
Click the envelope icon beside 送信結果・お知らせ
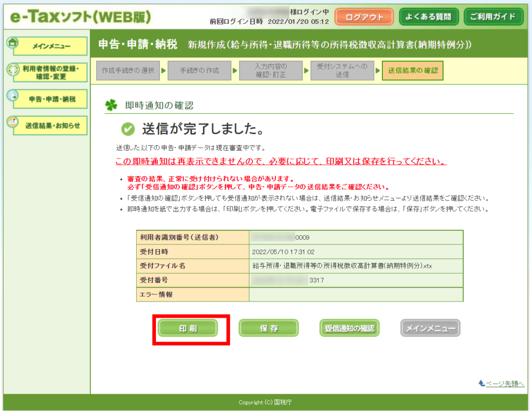point(12,122)
